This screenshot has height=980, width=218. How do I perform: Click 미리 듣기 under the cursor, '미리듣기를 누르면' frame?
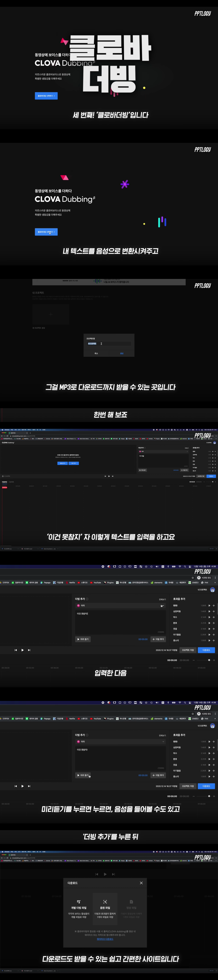(83, 775)
